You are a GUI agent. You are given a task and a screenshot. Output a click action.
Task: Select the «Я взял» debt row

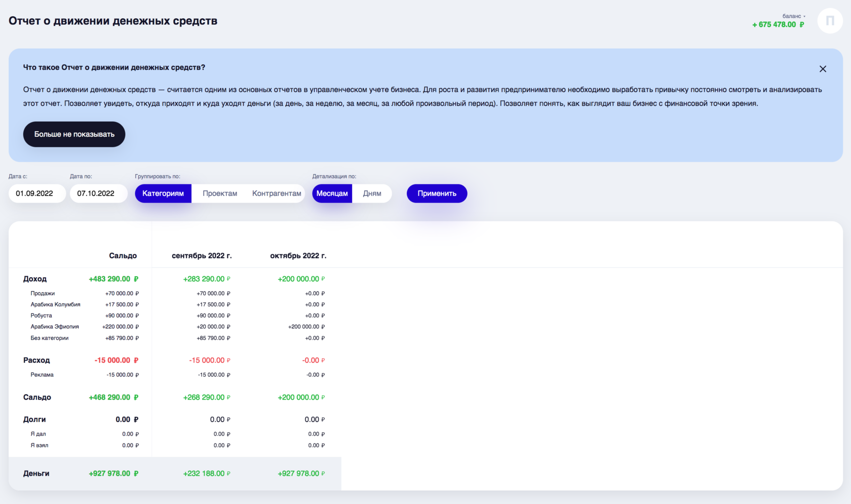pos(40,445)
